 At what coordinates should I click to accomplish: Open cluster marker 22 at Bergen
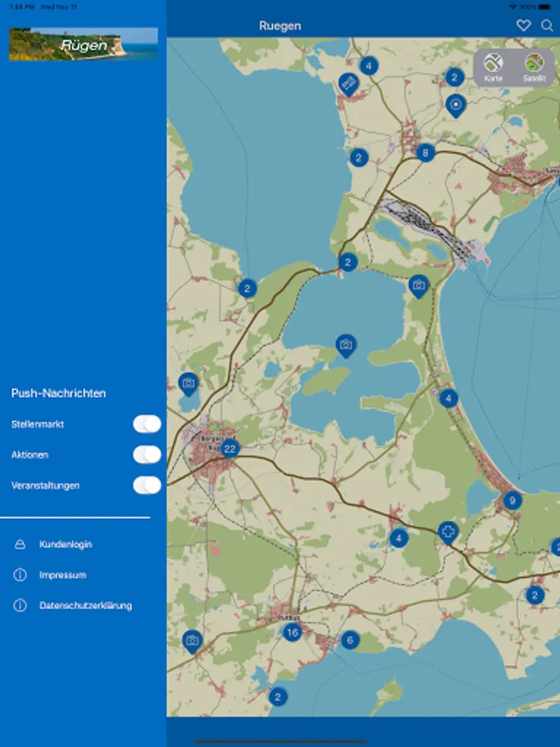(x=230, y=448)
